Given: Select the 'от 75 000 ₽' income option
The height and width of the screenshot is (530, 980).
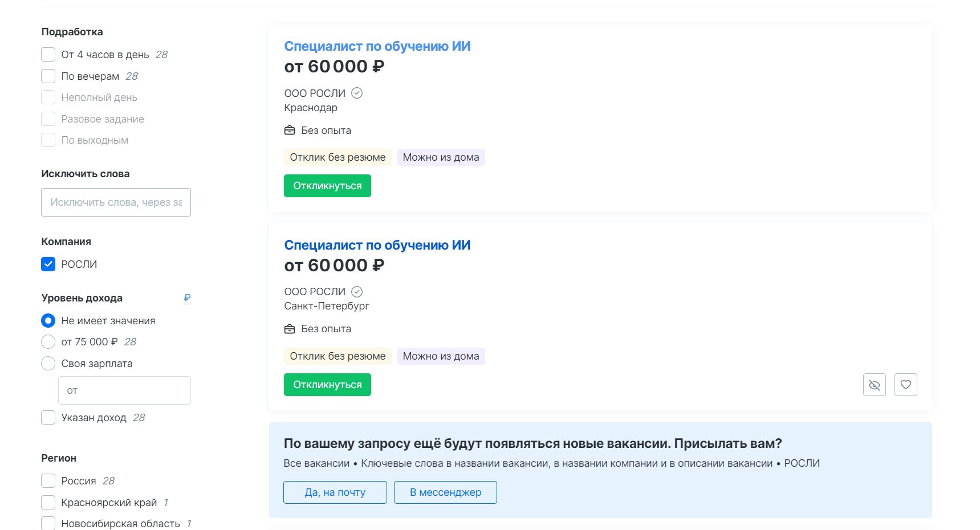Looking at the screenshot, I should click(x=48, y=342).
